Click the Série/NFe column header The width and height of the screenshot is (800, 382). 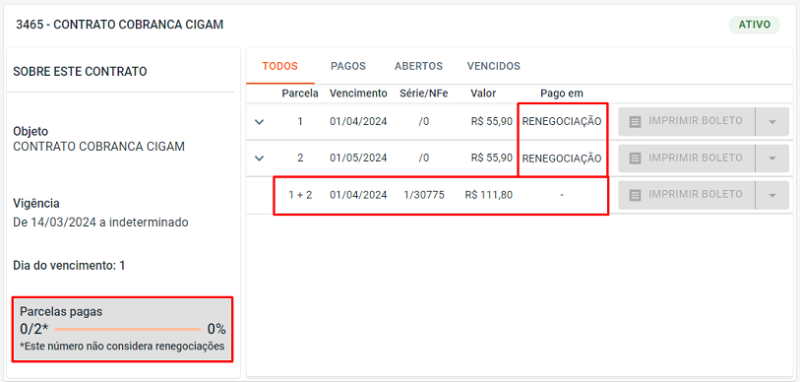pos(423,93)
